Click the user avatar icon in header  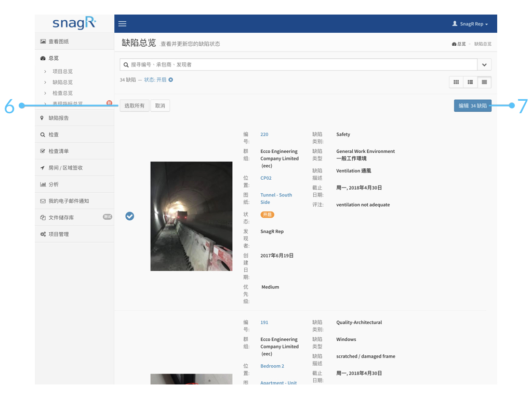coord(455,23)
